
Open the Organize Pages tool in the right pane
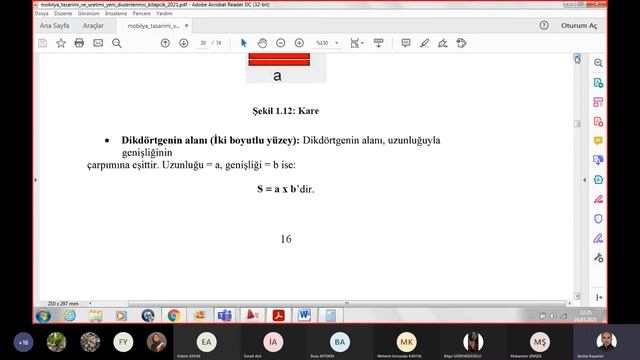click(x=598, y=102)
